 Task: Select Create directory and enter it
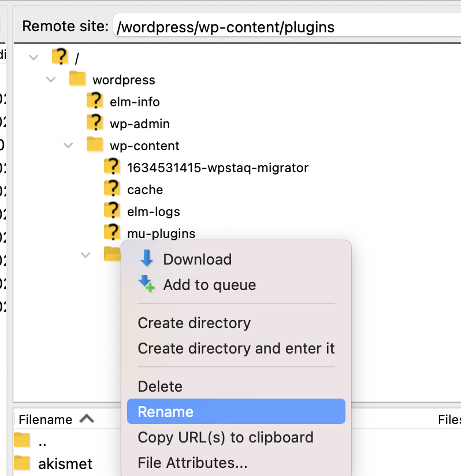pyautogui.click(x=236, y=348)
